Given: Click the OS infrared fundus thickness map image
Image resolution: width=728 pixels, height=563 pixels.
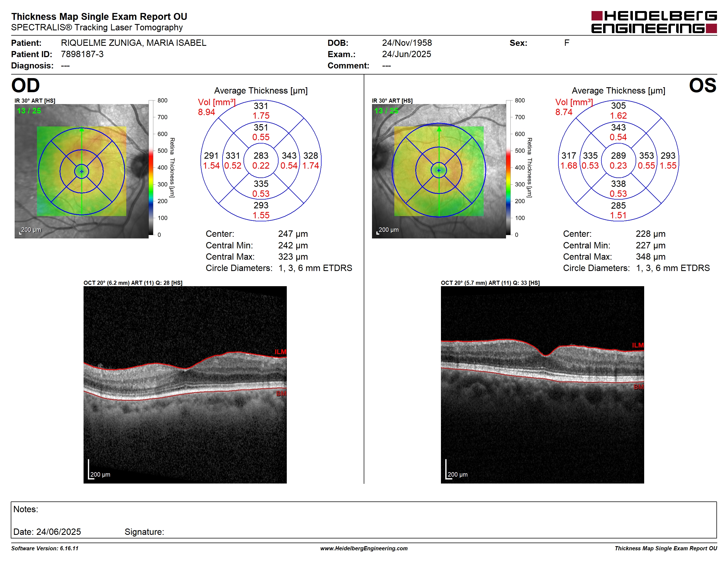Looking at the screenshot, I should coord(439,171).
